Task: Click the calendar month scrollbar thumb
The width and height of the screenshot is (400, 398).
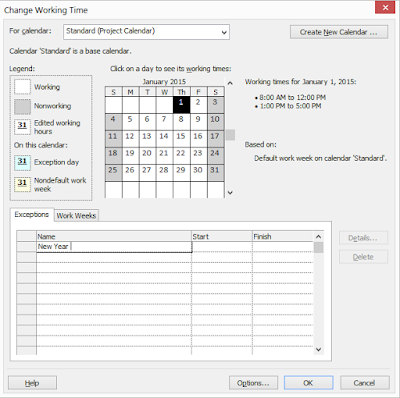Action: [x=230, y=135]
